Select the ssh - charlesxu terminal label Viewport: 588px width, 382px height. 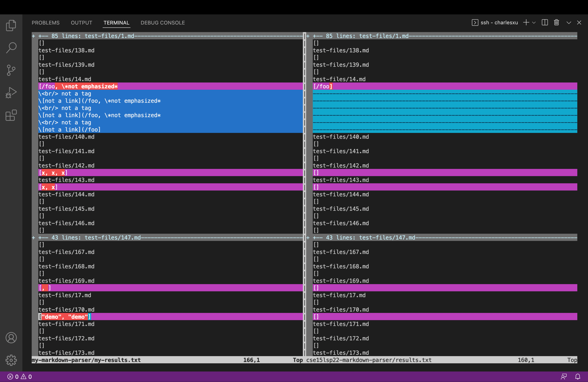tap(499, 23)
